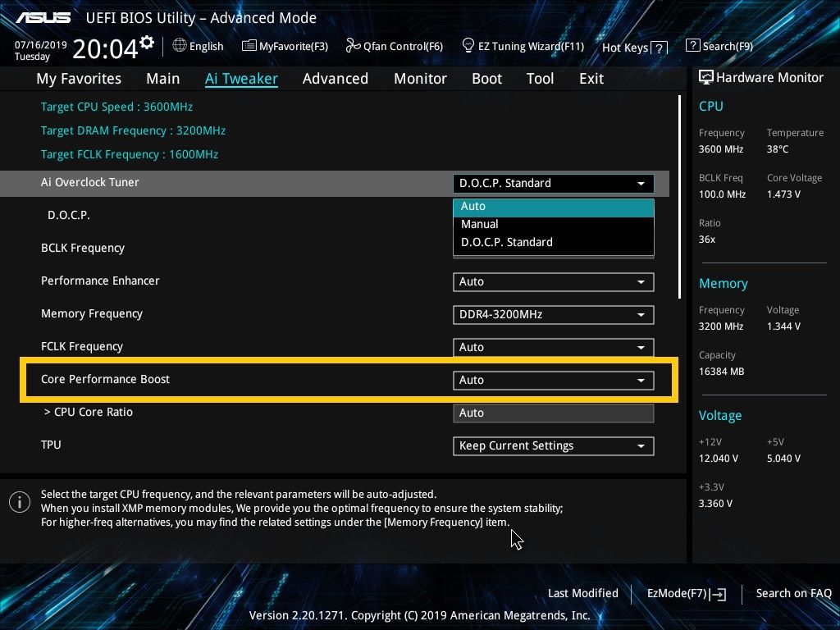Click the 07/16/2019 date
Viewport: 840px width, 630px height.
(x=40, y=45)
